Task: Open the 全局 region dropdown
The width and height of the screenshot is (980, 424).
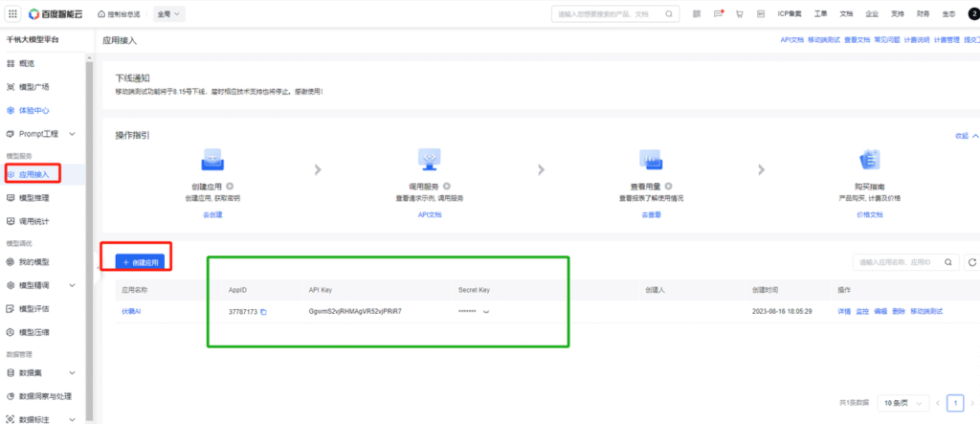Action: [168, 13]
